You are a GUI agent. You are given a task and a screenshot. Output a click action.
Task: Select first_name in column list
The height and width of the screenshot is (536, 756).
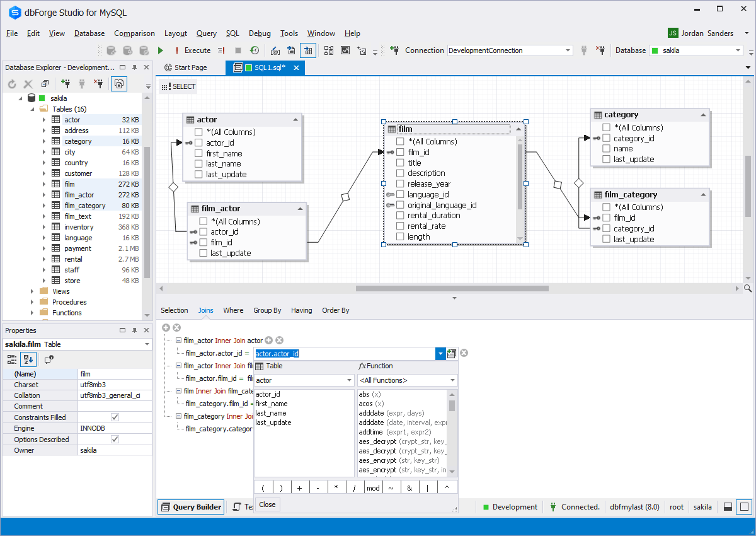click(272, 404)
